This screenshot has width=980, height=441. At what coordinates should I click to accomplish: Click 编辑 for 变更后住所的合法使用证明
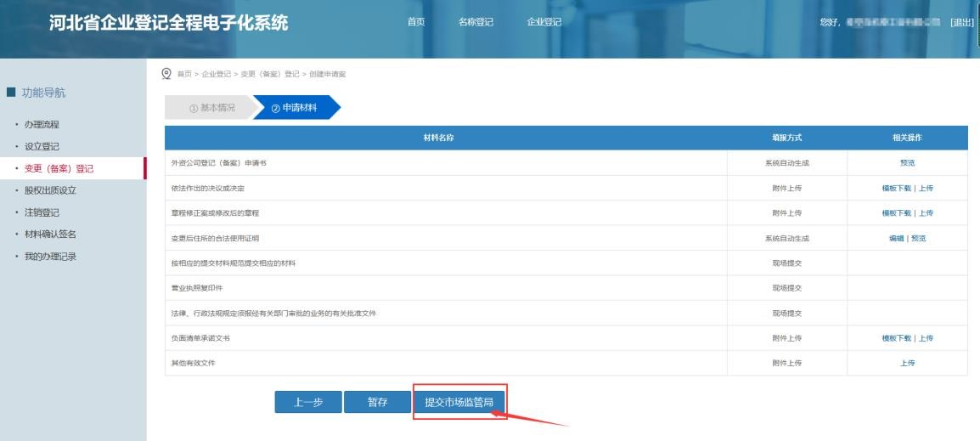(x=896, y=238)
